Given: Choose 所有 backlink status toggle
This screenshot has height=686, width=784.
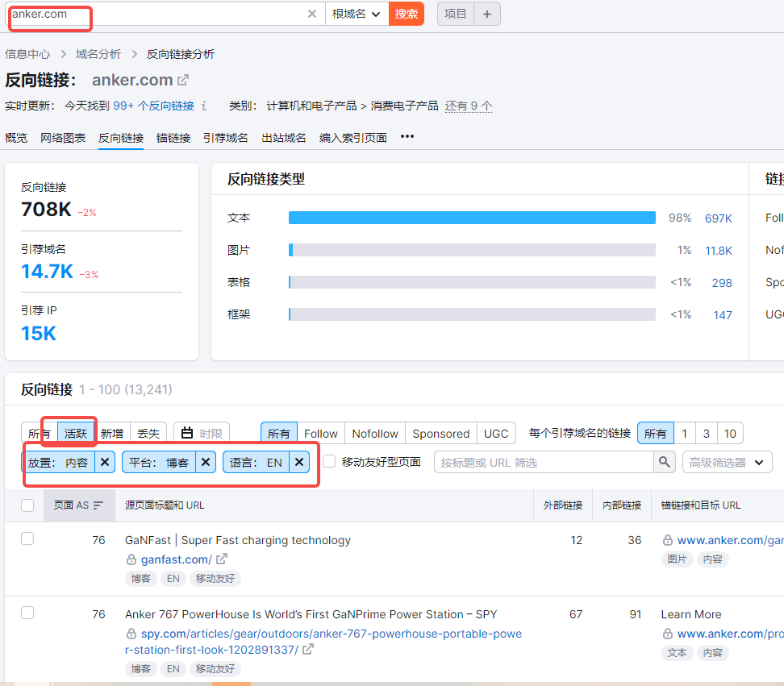Looking at the screenshot, I should coord(39,433).
